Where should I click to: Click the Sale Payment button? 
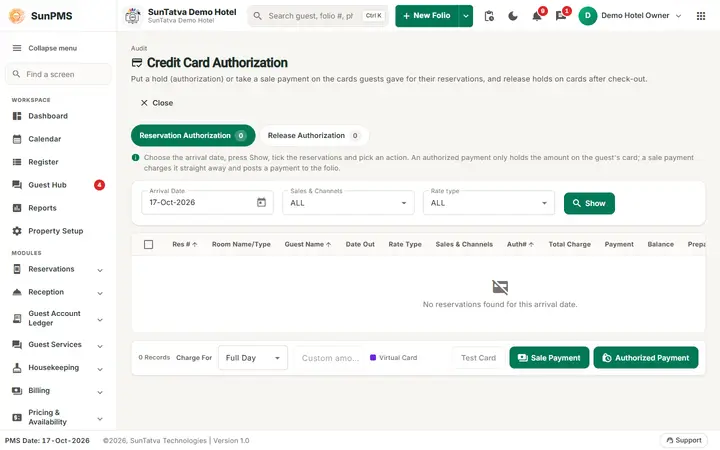pyautogui.click(x=549, y=358)
